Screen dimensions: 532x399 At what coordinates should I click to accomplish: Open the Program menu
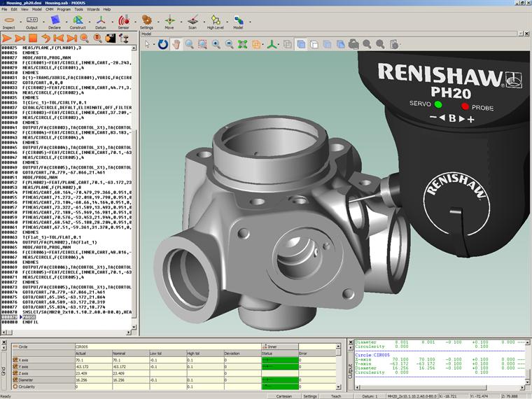click(x=64, y=10)
